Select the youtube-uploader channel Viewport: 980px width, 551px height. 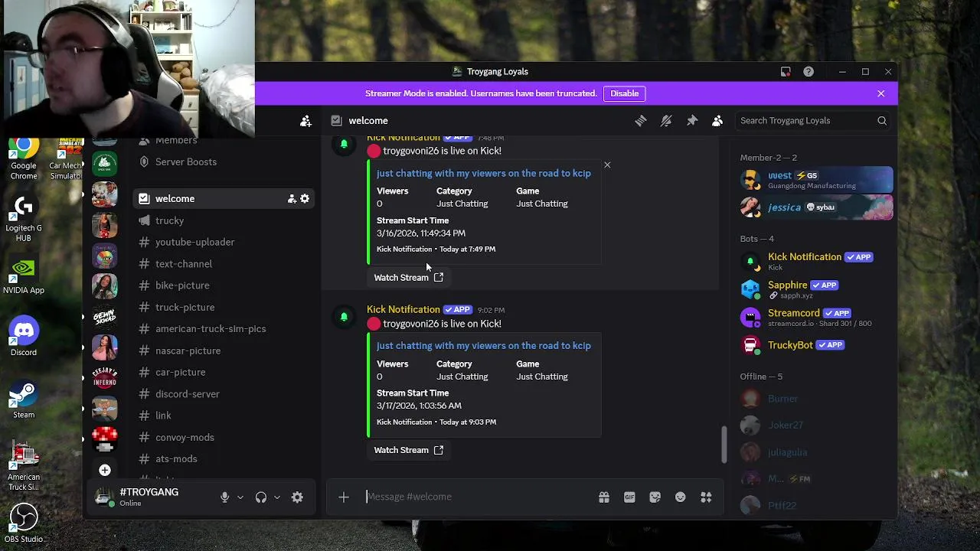pos(222,242)
